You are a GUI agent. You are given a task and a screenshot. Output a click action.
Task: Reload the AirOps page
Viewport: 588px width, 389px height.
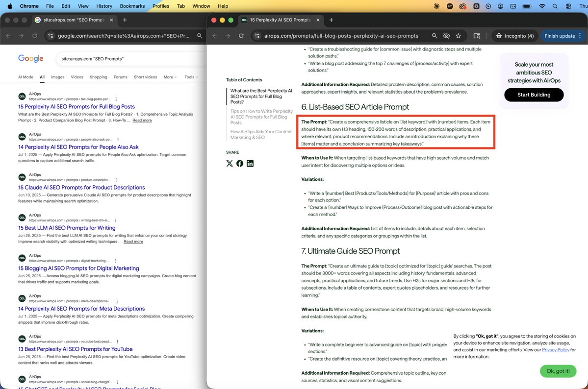click(x=241, y=36)
